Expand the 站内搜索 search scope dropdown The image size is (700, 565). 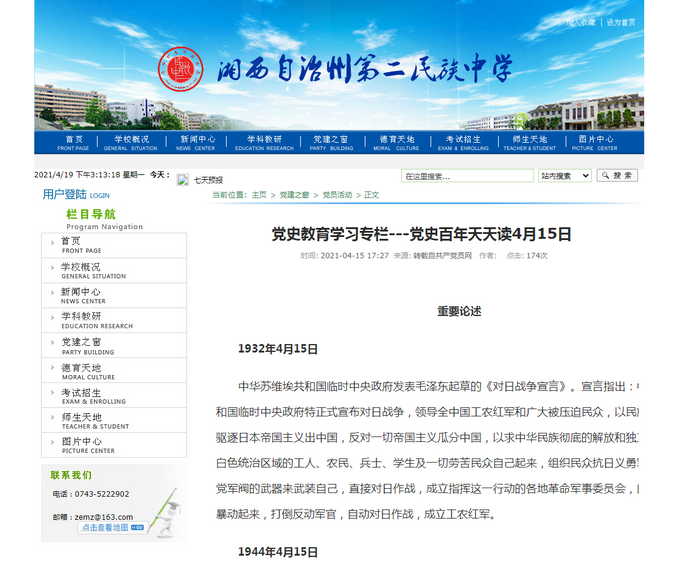565,176
